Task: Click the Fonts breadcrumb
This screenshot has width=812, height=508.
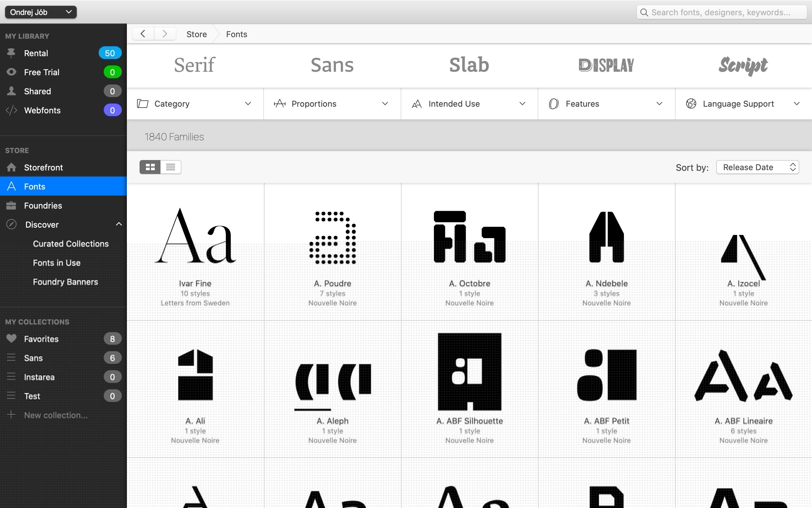Action: [x=237, y=34]
